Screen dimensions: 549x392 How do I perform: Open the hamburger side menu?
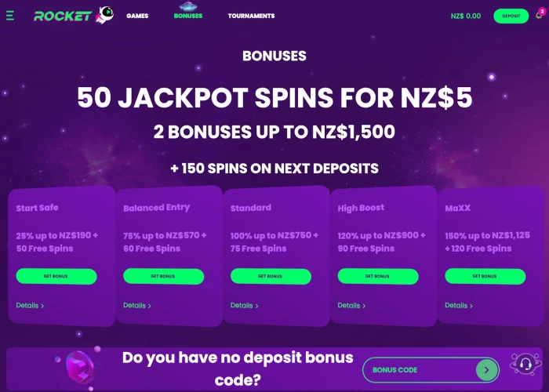[9, 16]
